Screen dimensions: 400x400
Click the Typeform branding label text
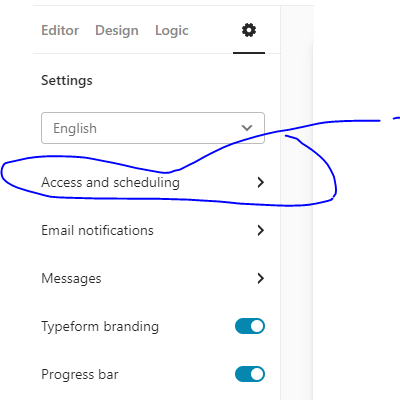[100, 327]
